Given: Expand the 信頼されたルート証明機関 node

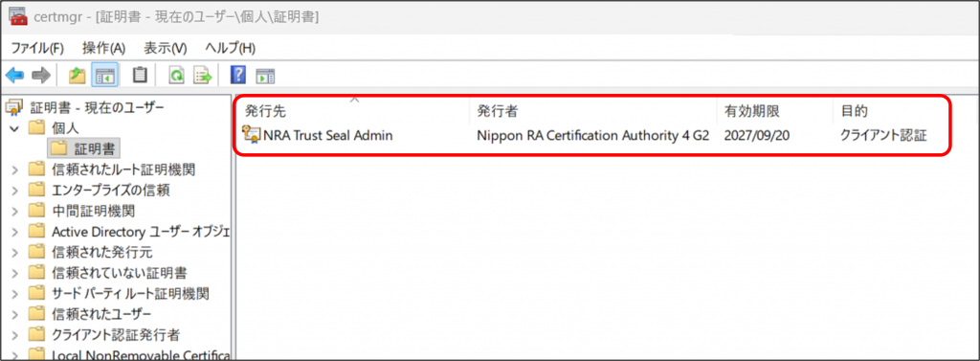Looking at the screenshot, I should (x=15, y=169).
